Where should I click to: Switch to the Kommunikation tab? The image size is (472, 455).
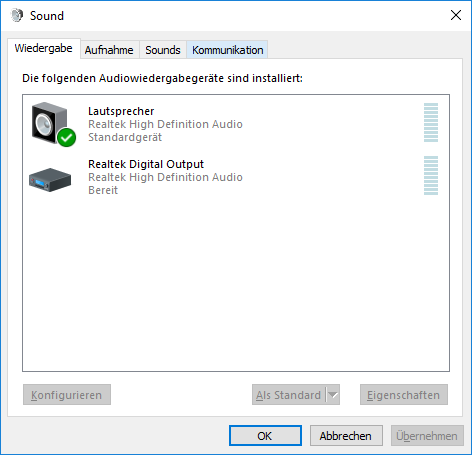click(x=227, y=50)
